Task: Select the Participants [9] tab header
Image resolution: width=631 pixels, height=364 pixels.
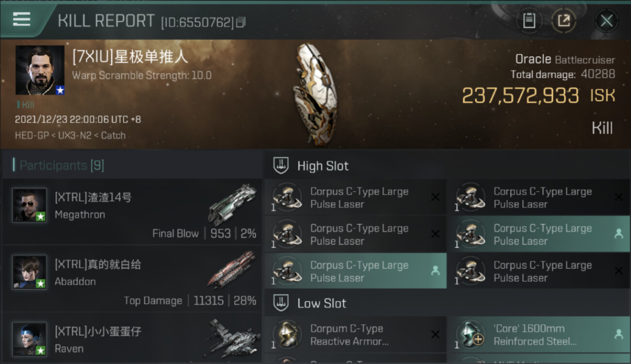Action: pyautogui.click(x=62, y=165)
